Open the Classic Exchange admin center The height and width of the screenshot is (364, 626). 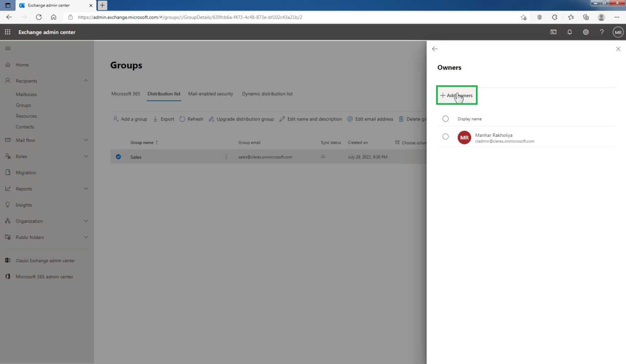point(45,261)
